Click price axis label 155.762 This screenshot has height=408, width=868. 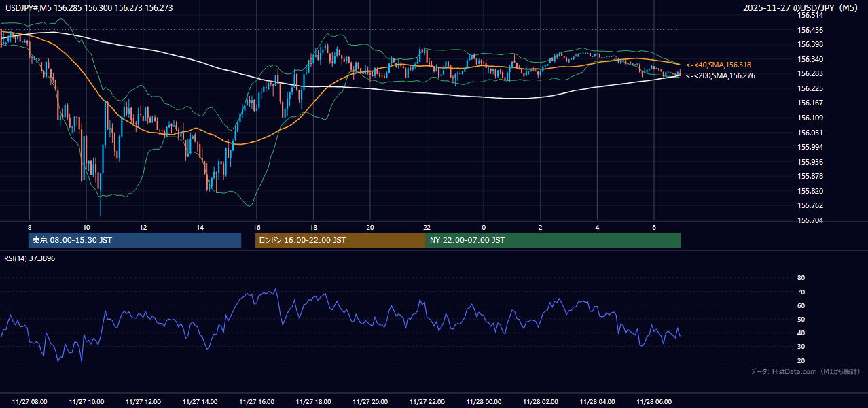tap(810, 205)
